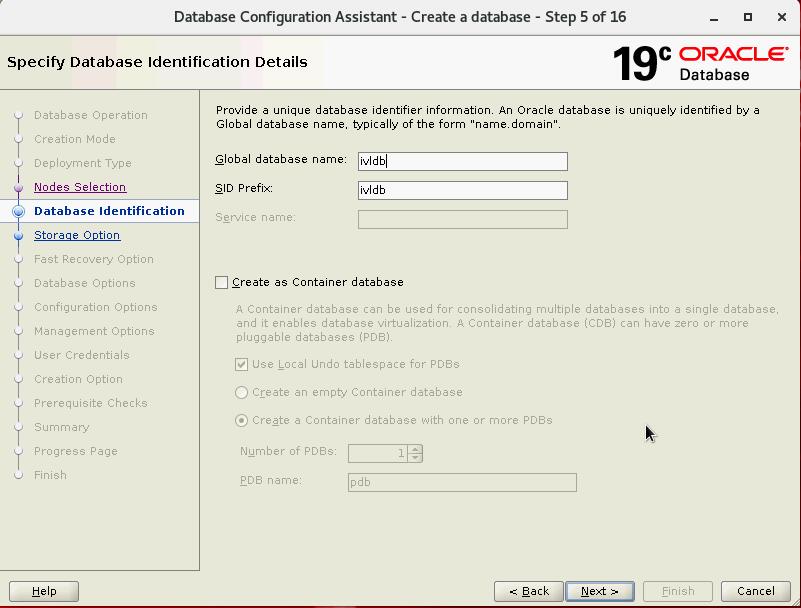This screenshot has width=801, height=608.
Task: Click the Database Identification step in sidebar
Action: [x=109, y=211]
